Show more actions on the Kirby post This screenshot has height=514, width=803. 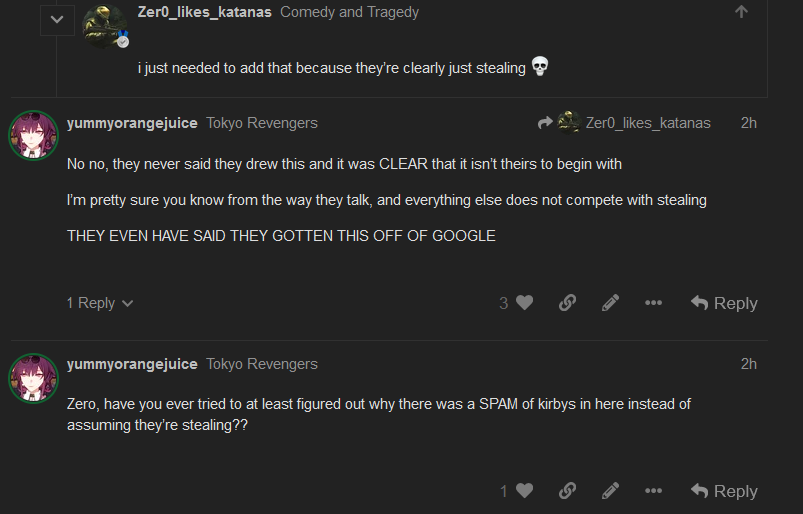[x=653, y=491]
